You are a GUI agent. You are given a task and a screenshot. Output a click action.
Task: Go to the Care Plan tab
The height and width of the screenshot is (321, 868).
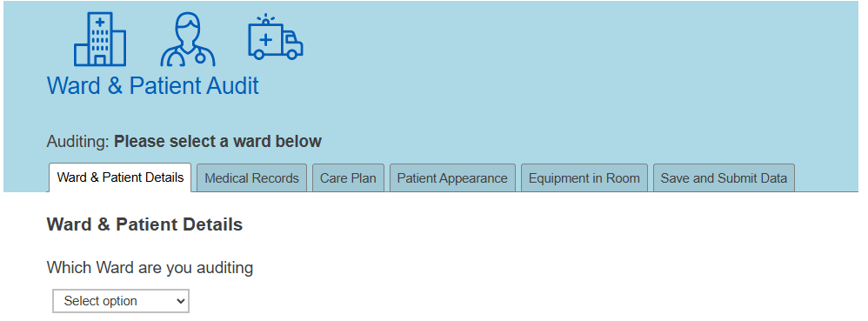click(348, 178)
